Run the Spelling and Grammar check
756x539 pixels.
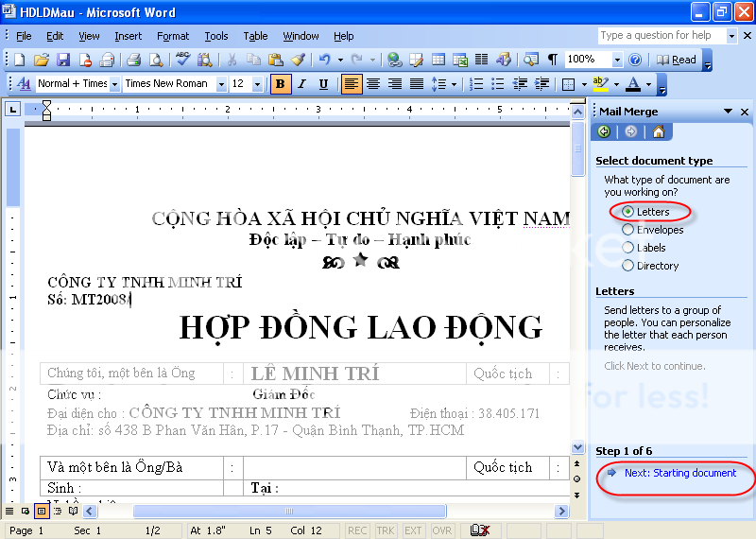click(x=182, y=60)
